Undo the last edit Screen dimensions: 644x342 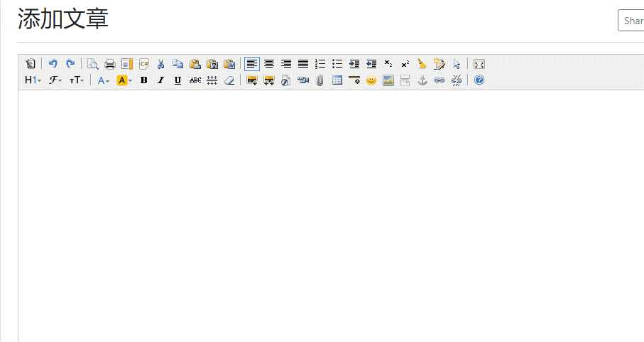pyautogui.click(x=53, y=64)
